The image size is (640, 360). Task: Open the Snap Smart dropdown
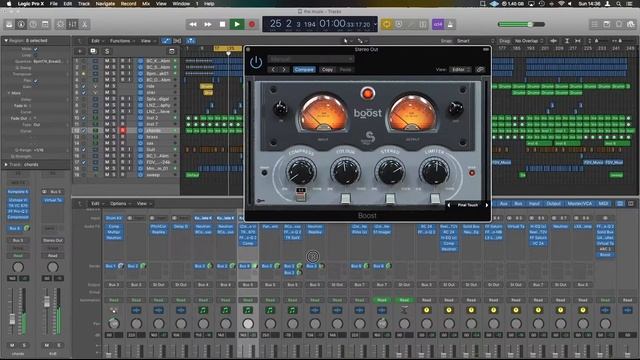point(476,41)
